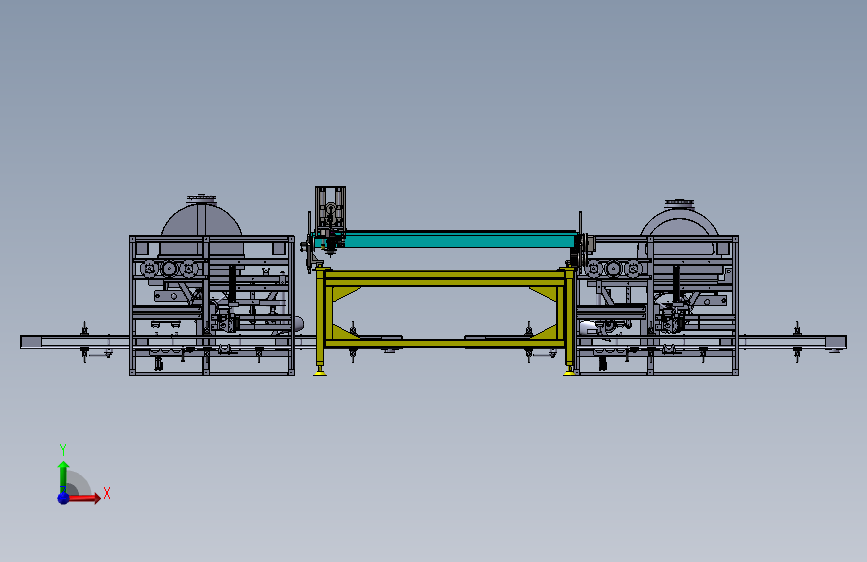867x562 pixels.
Task: Select the gearbox unit above the teal beam
Action: click(331, 209)
